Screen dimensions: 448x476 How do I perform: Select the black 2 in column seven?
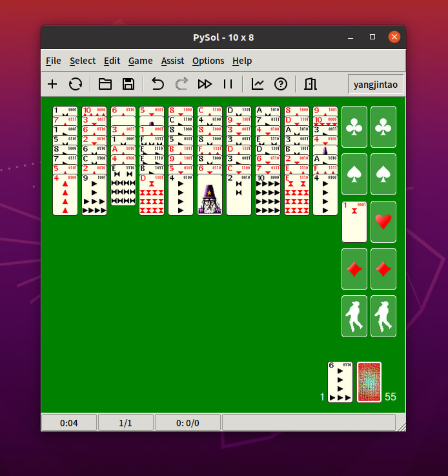(x=239, y=195)
